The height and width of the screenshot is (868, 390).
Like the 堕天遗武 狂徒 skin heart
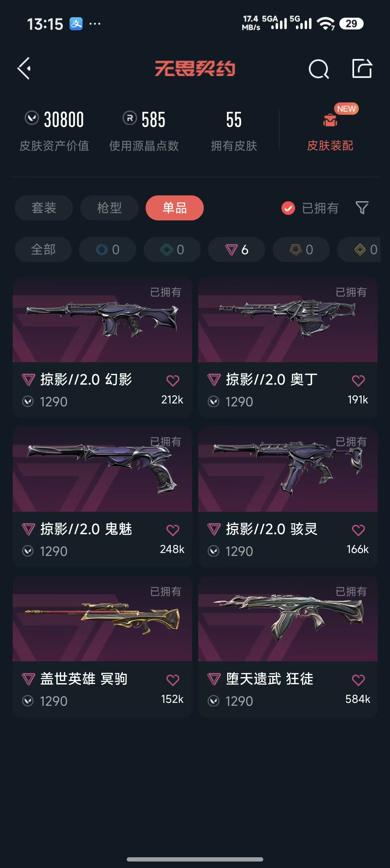click(358, 680)
